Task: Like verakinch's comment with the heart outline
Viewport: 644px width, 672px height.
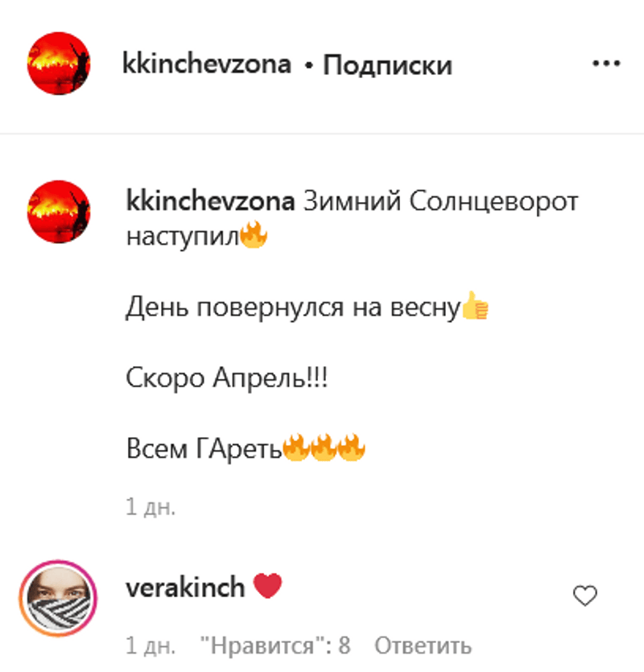Action: point(584,596)
